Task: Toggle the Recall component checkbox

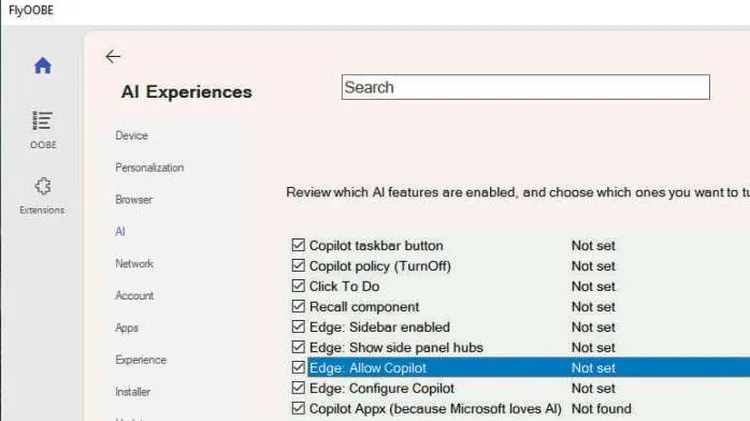Action: click(x=298, y=307)
